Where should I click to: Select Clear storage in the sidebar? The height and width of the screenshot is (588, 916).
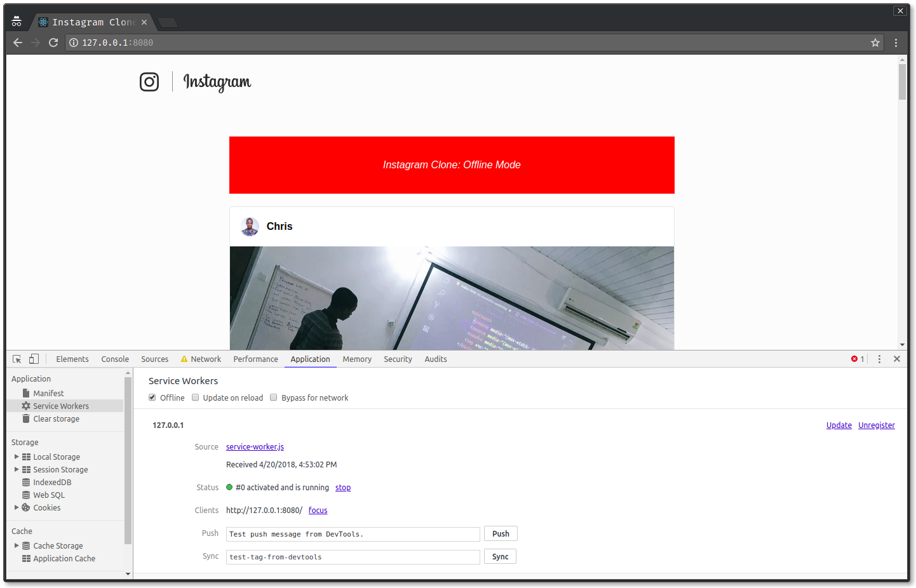point(57,418)
